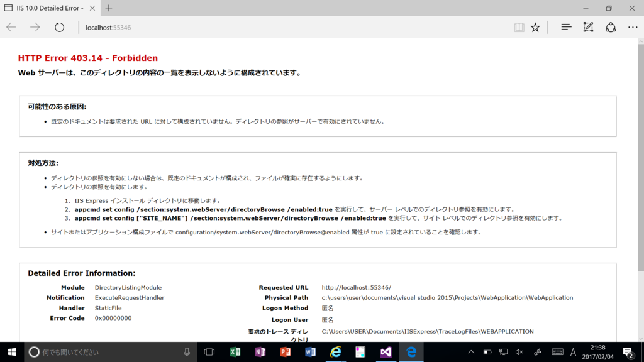Close the IIS 10.0 Detailed Error tab
644x362 pixels.
point(92,8)
